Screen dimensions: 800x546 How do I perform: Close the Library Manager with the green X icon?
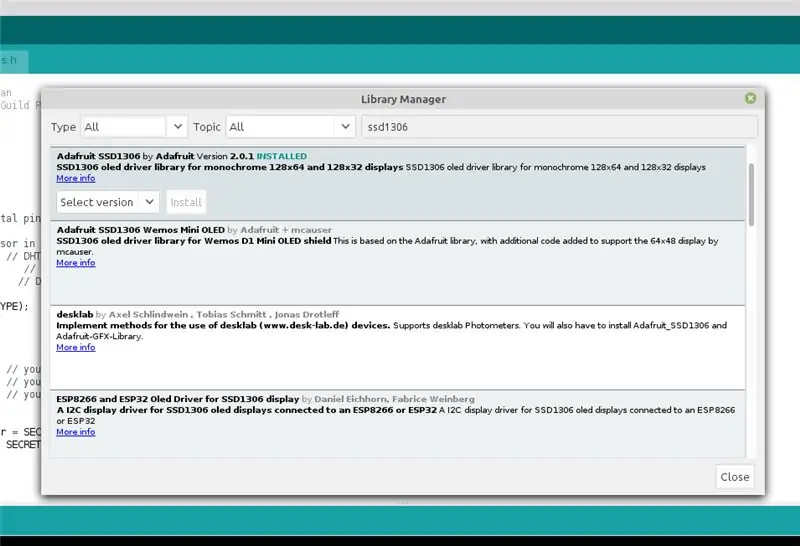(750, 98)
